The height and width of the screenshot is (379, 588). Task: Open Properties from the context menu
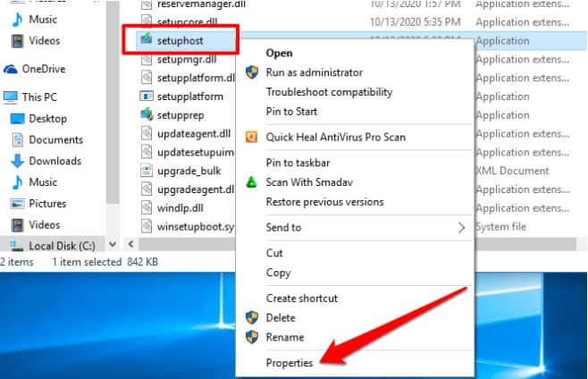[x=290, y=363]
